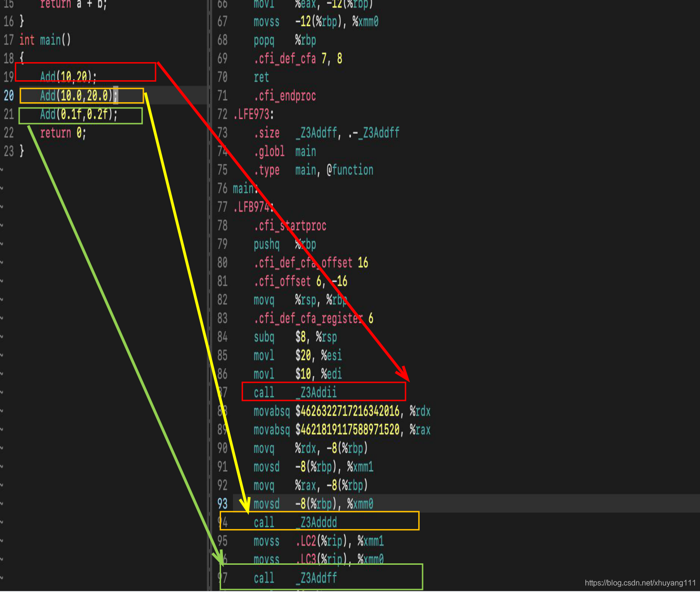
Task: Click the 'call _Z3Addff' instruction
Action: (x=295, y=578)
